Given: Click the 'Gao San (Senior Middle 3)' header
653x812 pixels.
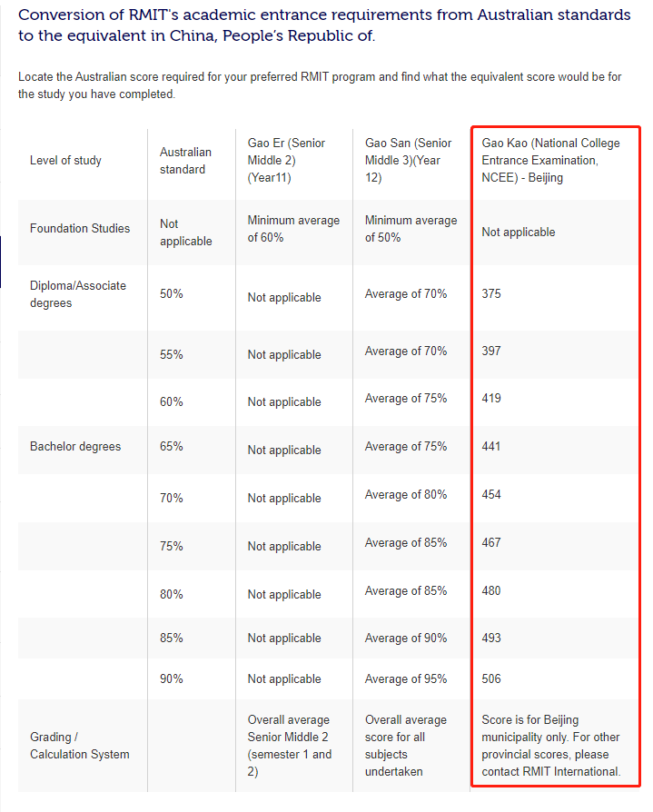Looking at the screenshot, I should [x=408, y=161].
